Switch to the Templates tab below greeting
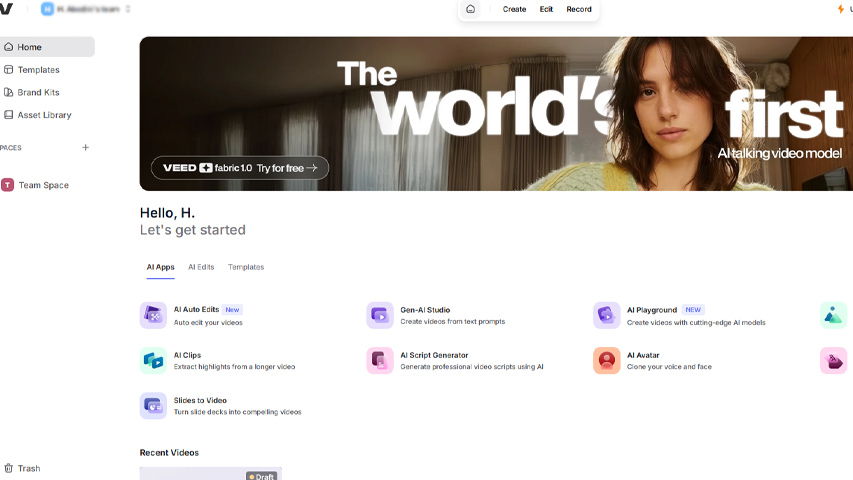The image size is (853, 480). tap(246, 267)
